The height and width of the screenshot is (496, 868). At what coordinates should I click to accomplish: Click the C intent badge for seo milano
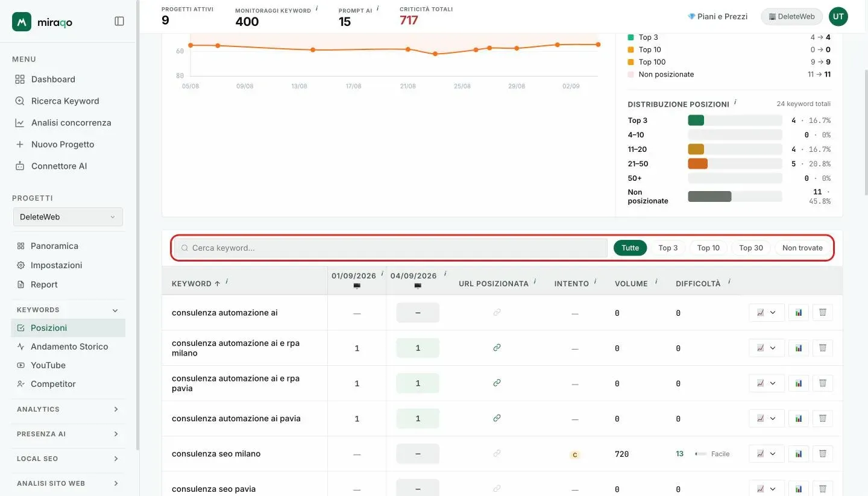(574, 455)
